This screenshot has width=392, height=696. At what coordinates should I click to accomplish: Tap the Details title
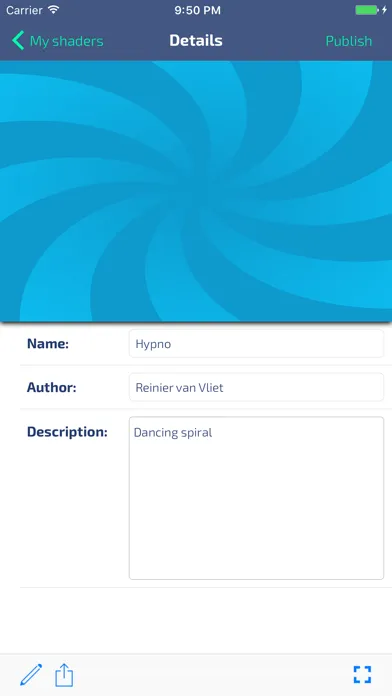click(196, 40)
